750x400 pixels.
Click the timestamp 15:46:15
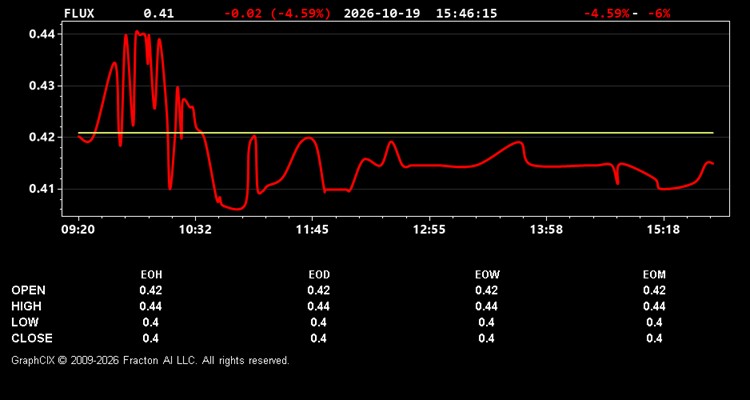466,13
